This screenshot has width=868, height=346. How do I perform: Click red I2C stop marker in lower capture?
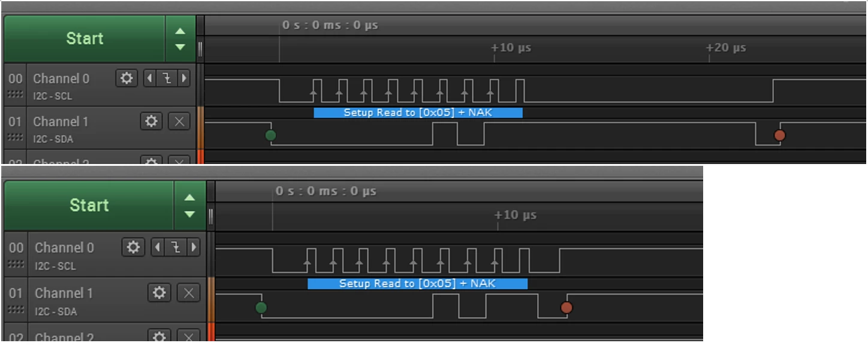[x=566, y=308]
